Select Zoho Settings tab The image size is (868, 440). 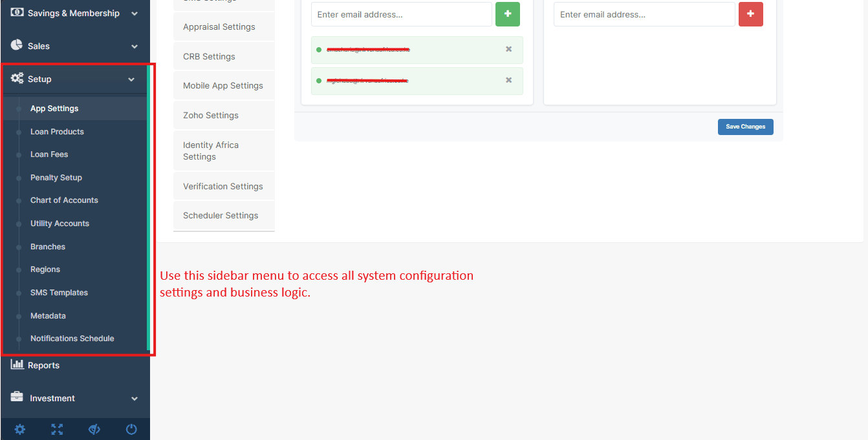click(224, 115)
